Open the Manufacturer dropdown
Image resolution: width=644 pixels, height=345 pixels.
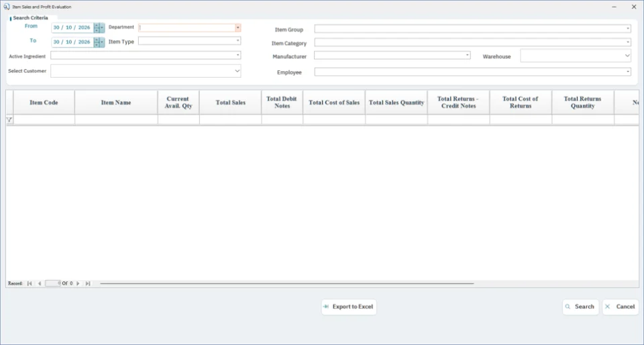click(468, 55)
